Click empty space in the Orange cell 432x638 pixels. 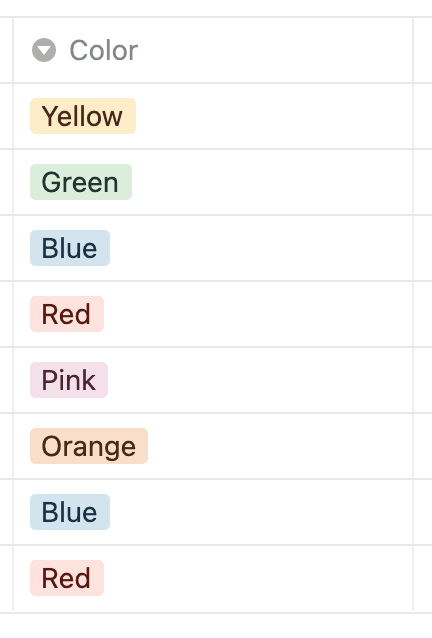point(281,446)
